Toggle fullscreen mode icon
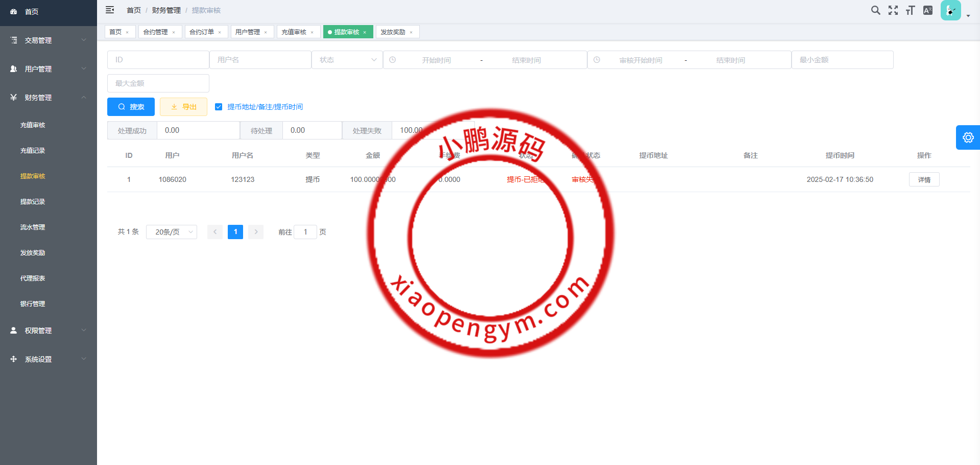The width and height of the screenshot is (980, 465). click(893, 10)
